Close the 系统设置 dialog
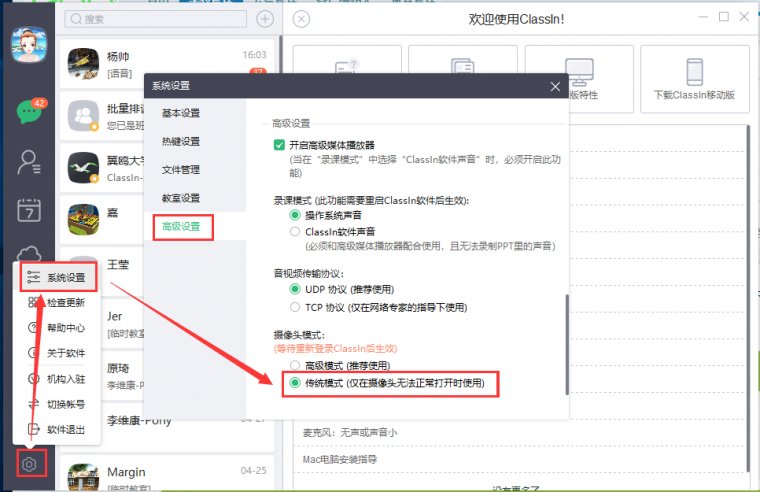This screenshot has width=760, height=492. pos(556,87)
